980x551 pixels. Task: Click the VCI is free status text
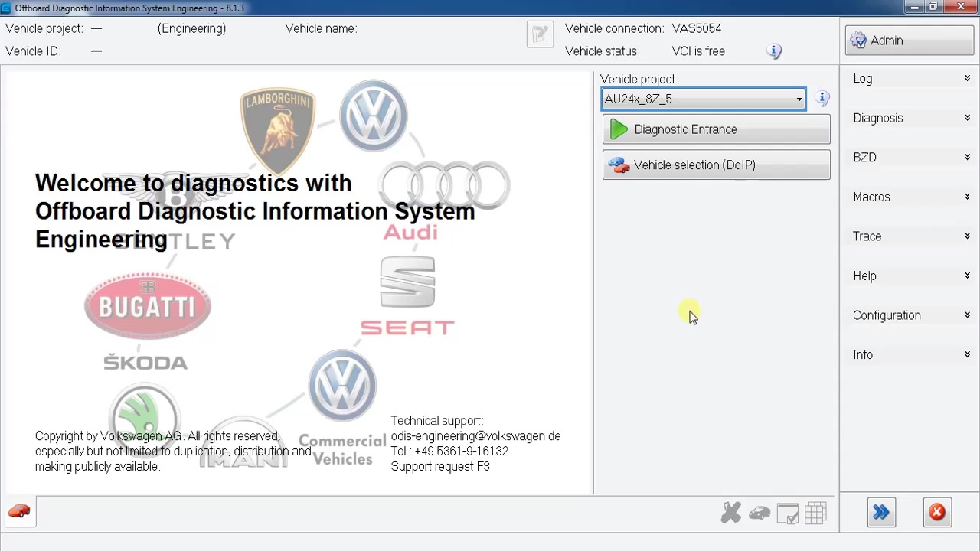698,51
